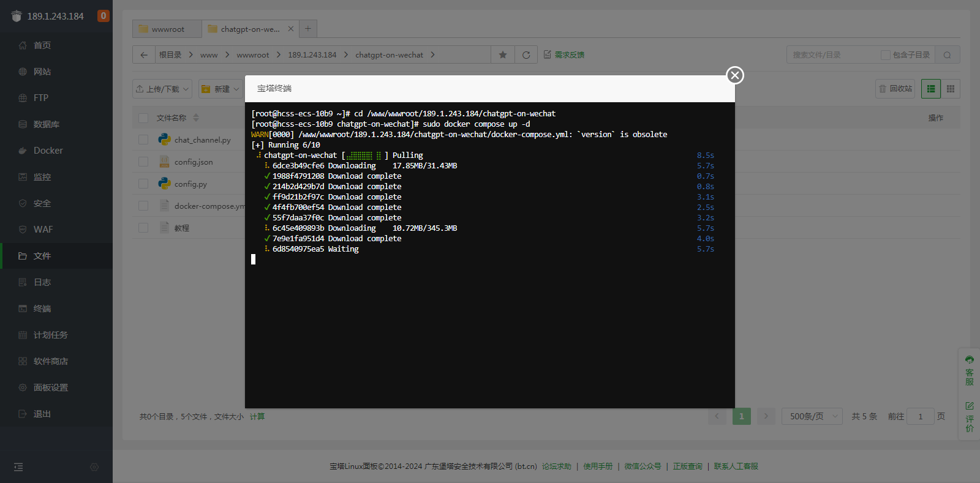Click the 日志 log icon in the sidebar
Image resolution: width=980 pixels, height=483 pixels.
[x=23, y=282]
